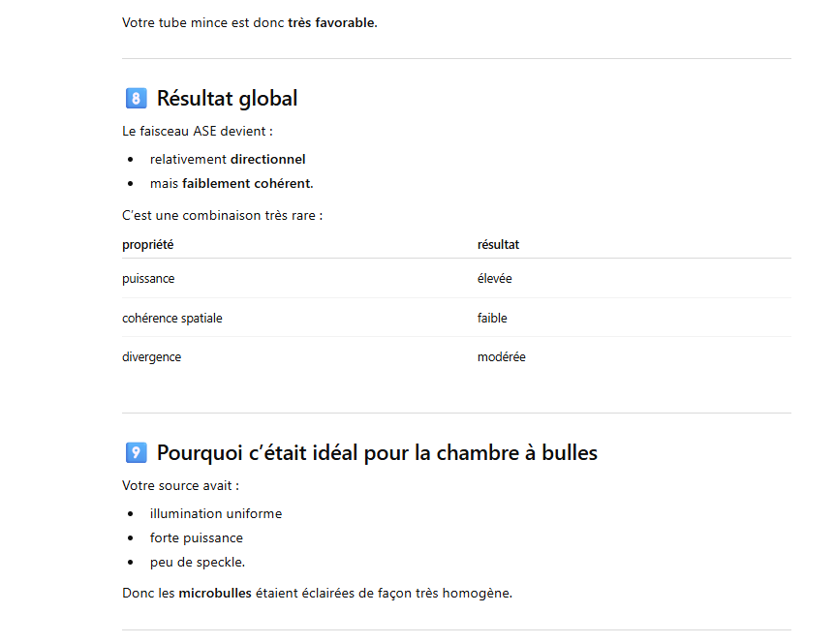Screen dimensions: 835x644
Task: Select the "propriété" table column header
Action: click(x=148, y=245)
